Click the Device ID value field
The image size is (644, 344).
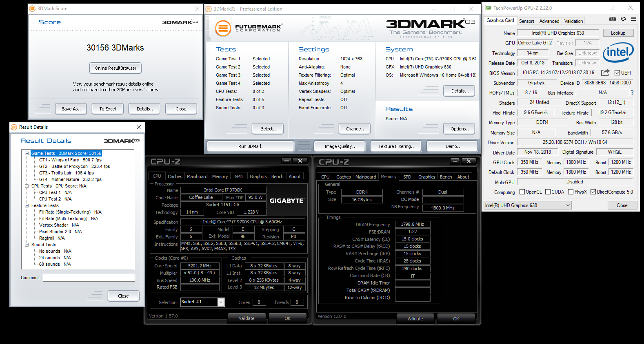(x=607, y=83)
